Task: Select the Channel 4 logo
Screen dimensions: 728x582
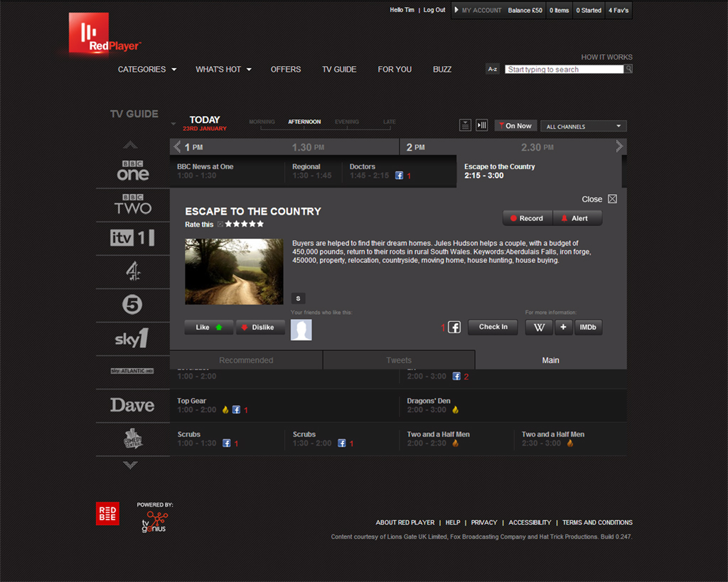Action: [x=133, y=271]
